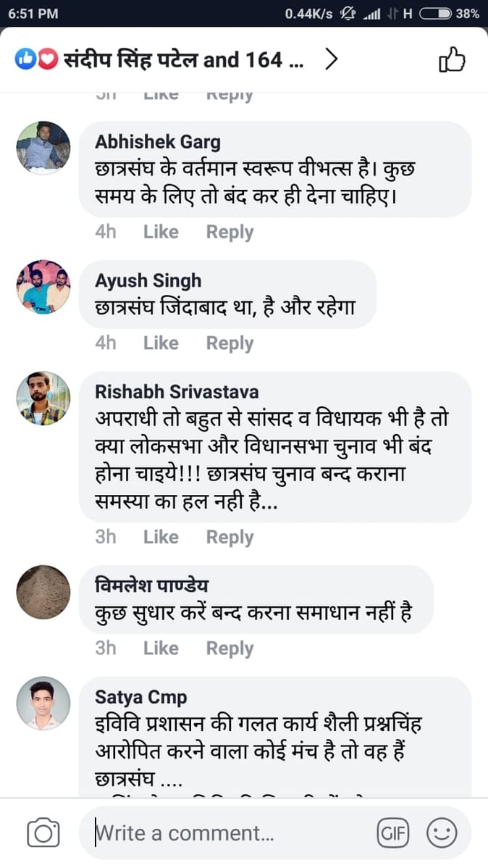Open Satya Cmp's profile picture

coord(43,704)
